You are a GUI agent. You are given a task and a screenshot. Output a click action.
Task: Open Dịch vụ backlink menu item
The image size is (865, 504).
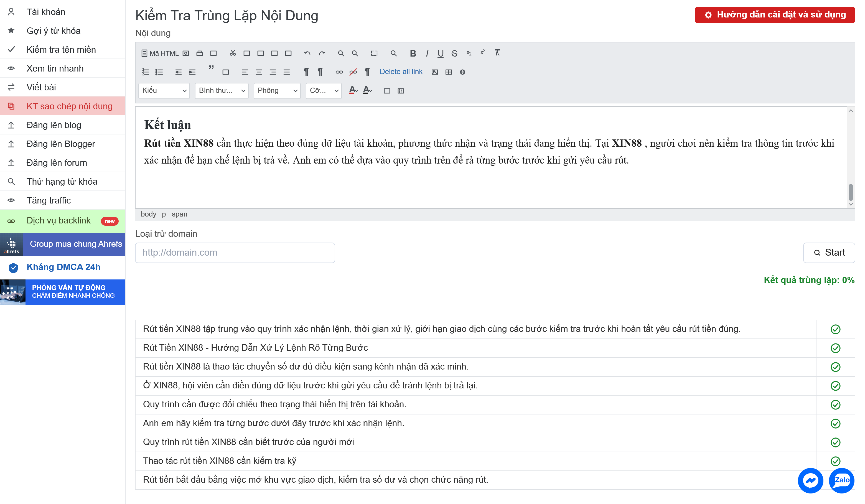62,221
